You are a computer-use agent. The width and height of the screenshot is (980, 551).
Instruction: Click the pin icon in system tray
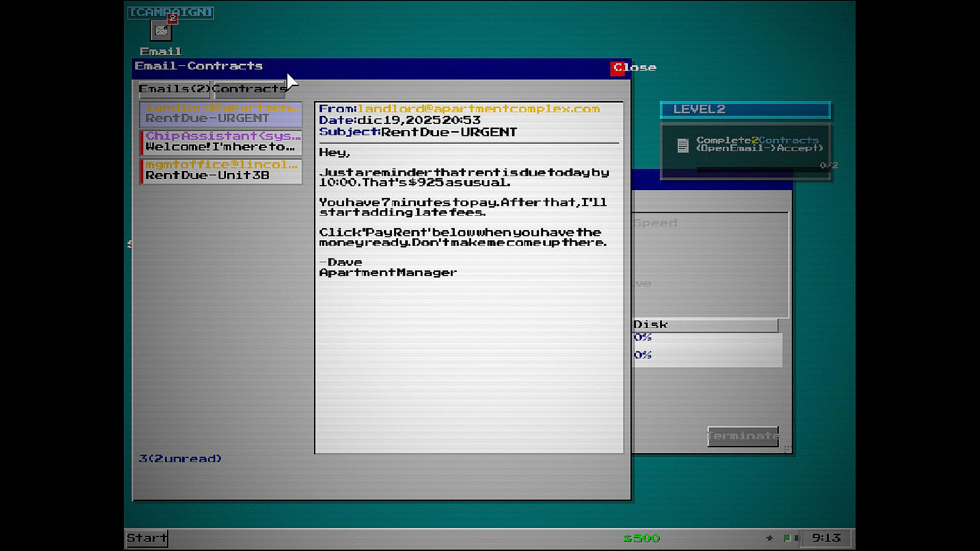click(769, 538)
